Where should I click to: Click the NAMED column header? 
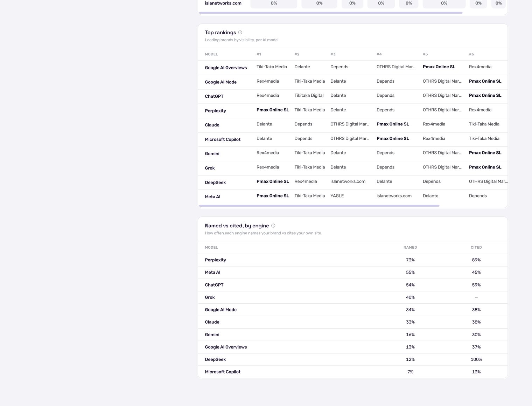click(x=410, y=247)
